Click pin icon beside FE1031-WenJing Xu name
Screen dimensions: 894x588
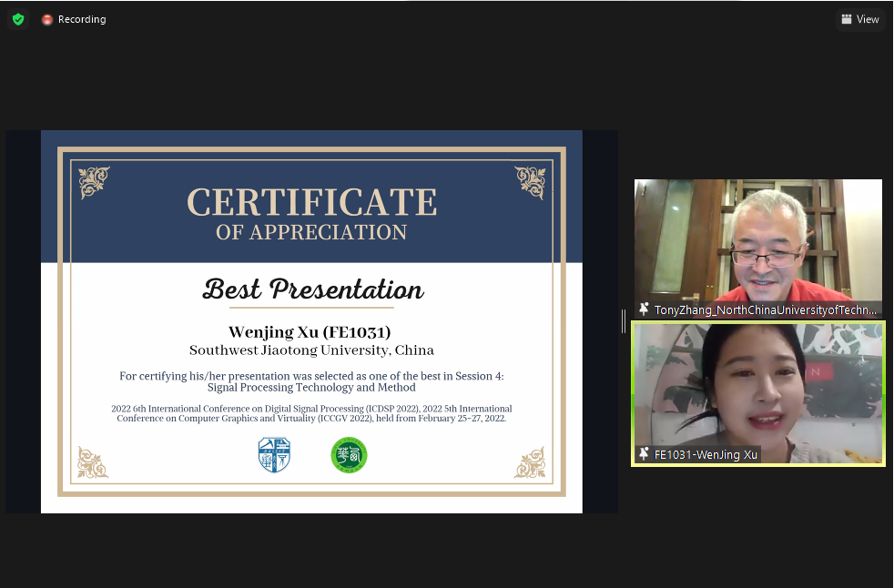644,454
